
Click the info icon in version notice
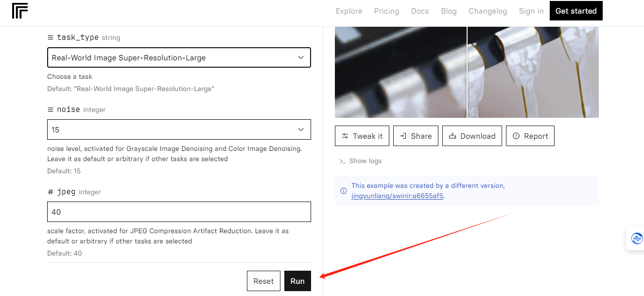coord(344,191)
